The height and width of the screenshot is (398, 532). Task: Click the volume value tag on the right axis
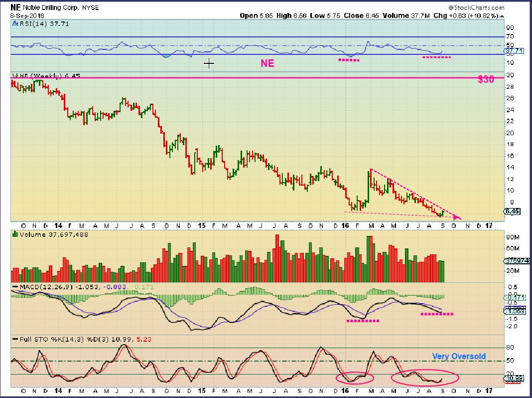click(x=516, y=261)
